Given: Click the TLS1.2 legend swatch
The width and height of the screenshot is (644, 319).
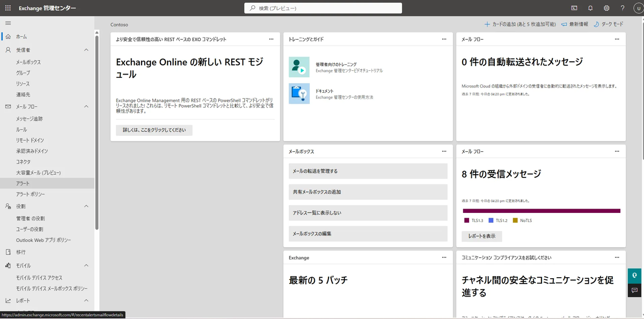Looking at the screenshot, I should [491, 220].
